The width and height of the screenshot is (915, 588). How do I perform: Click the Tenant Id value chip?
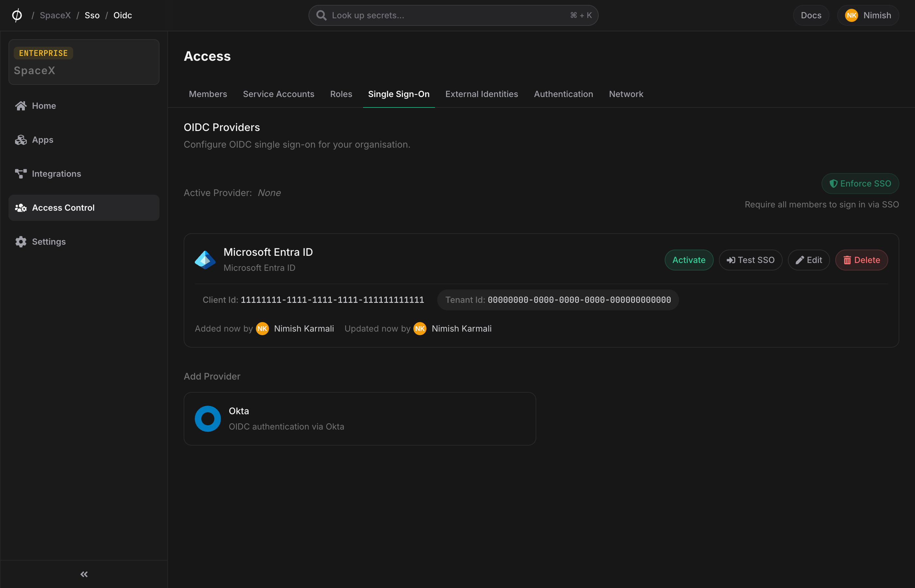tap(557, 300)
